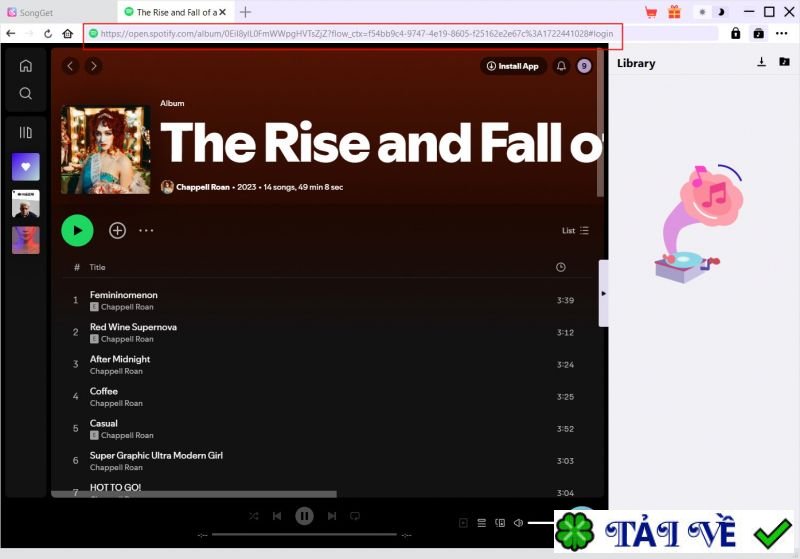The width and height of the screenshot is (800, 559).
Task: Expand Your Library in Spotify sidebar
Action: click(26, 133)
